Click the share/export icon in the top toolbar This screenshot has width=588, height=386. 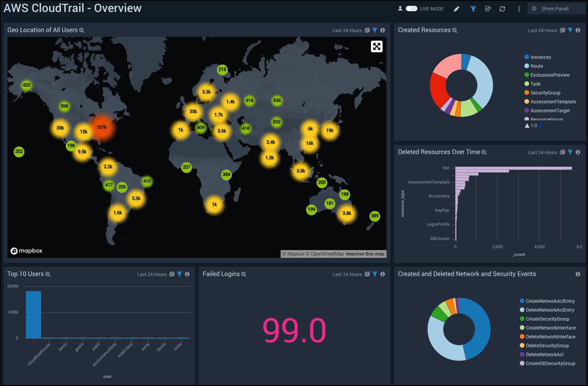[x=488, y=9]
